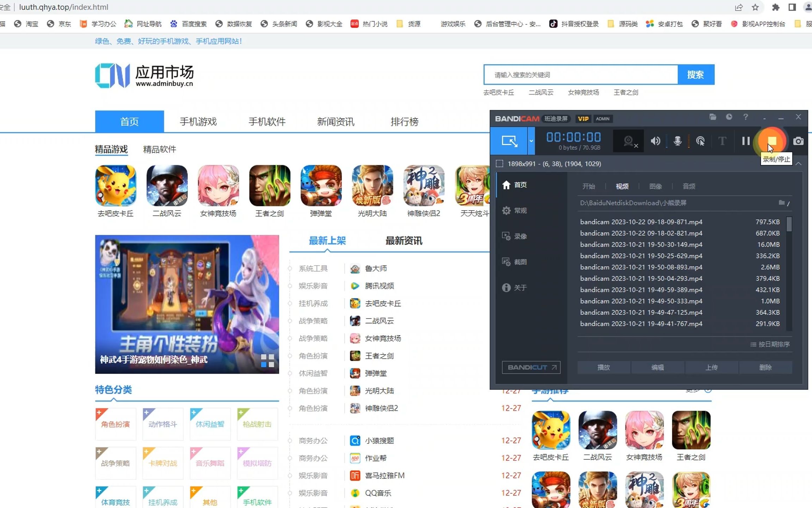Screen dimensions: 812x508
Task: Click the website search input field
Action: [x=581, y=75]
